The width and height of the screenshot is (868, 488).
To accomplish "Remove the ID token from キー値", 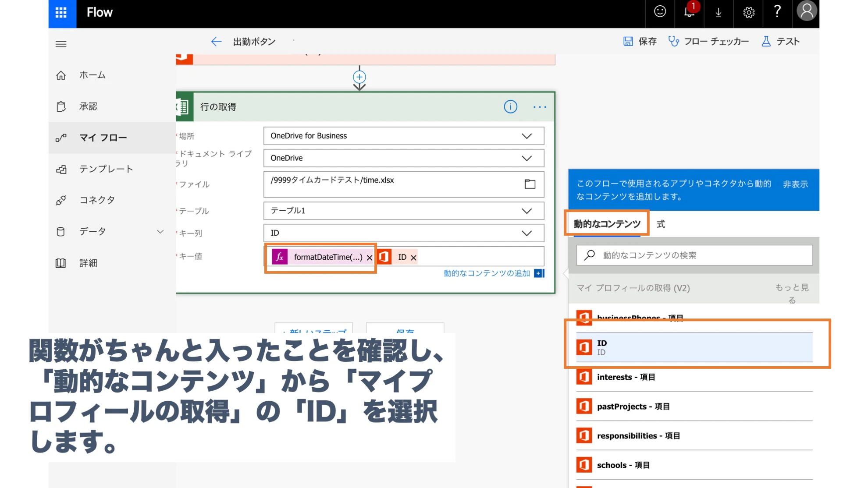I will point(413,258).
